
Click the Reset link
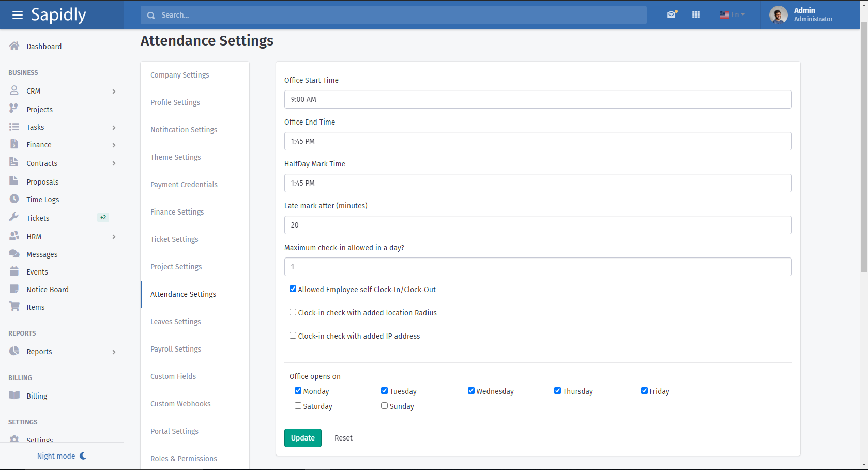click(x=343, y=438)
